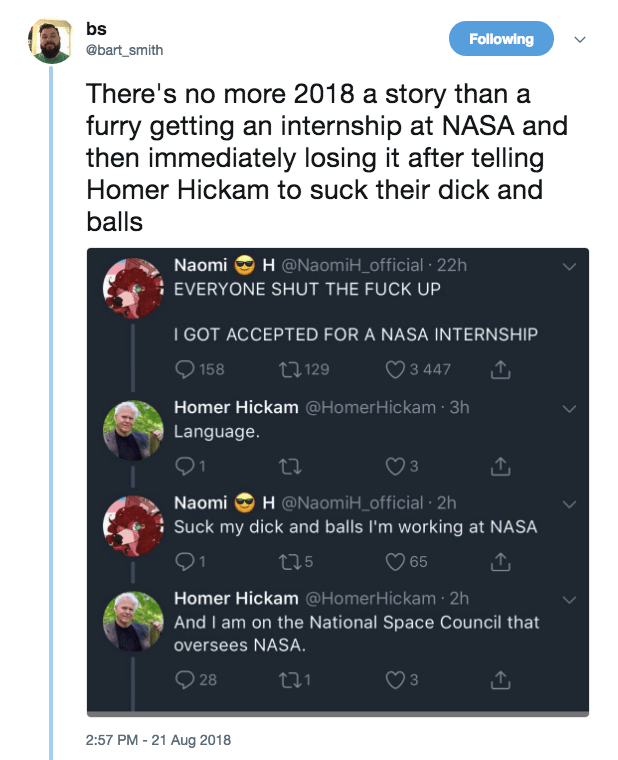Click Homer Hickam's avatar on the "Language." tweet
Image resolution: width=618 pixels, height=760 pixels.
point(134,431)
